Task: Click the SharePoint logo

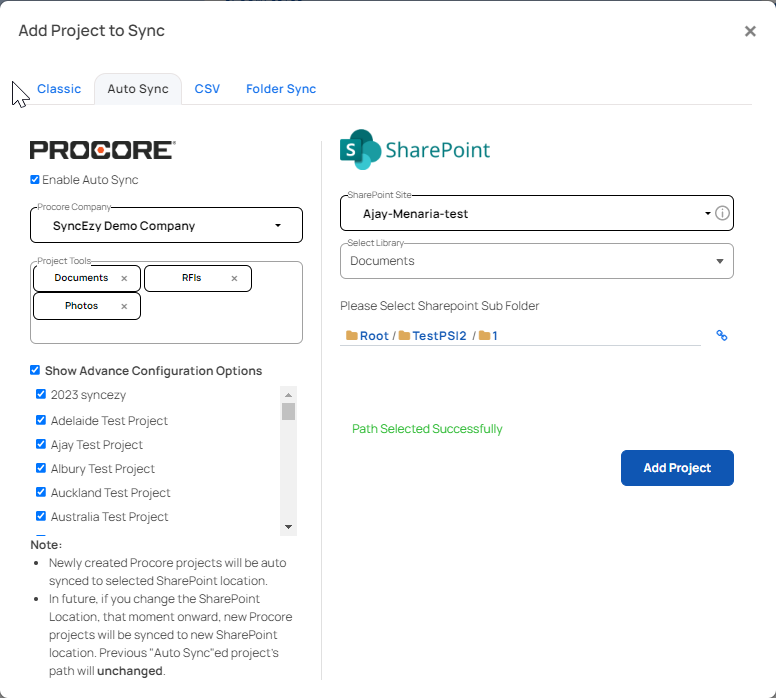Action: (415, 150)
